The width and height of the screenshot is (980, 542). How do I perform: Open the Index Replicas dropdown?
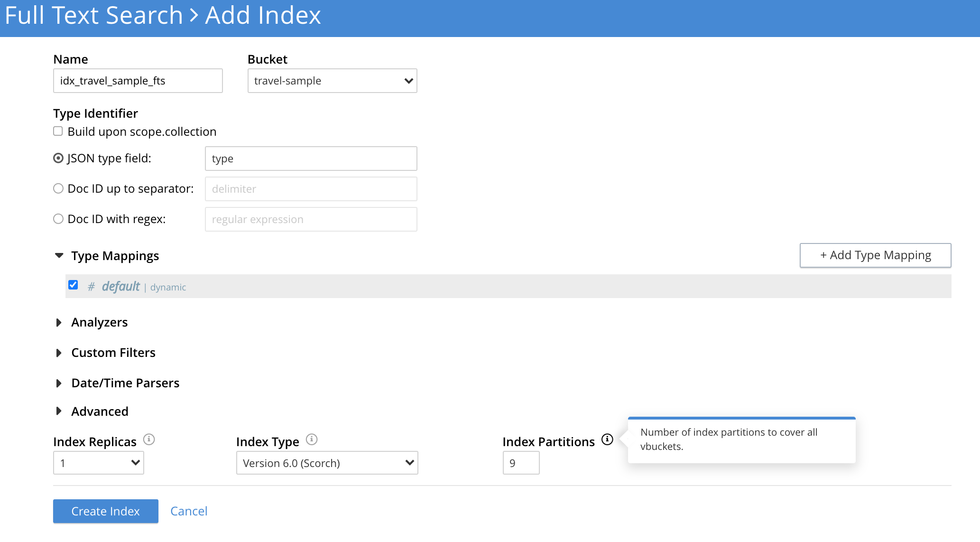(x=99, y=463)
